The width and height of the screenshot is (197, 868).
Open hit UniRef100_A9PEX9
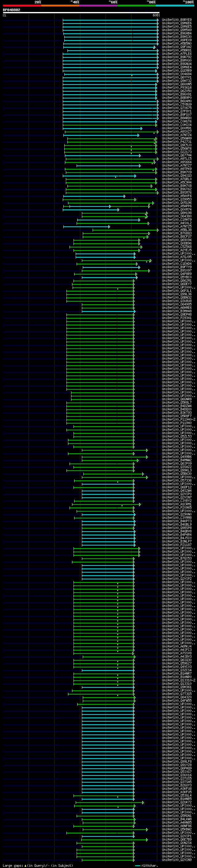pos(177,40)
